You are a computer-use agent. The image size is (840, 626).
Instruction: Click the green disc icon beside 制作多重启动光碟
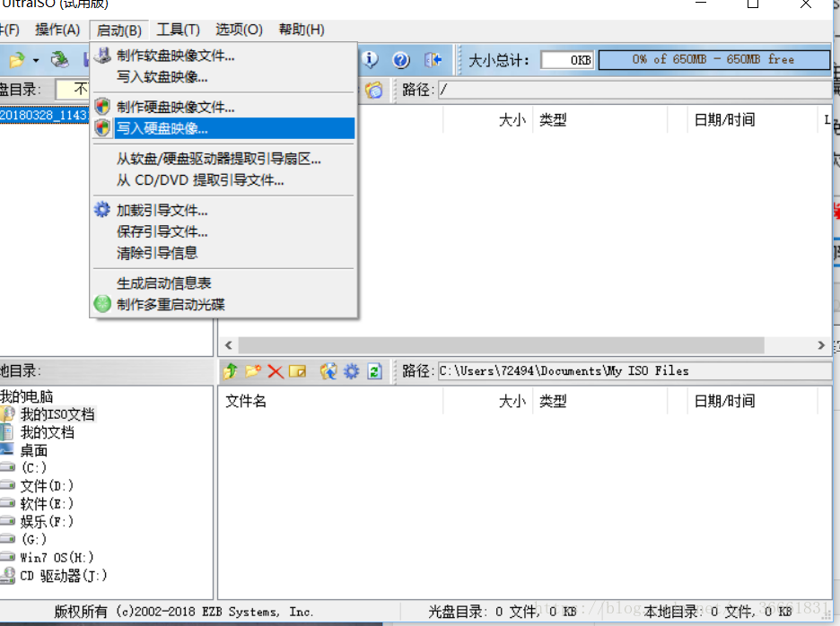coord(102,304)
